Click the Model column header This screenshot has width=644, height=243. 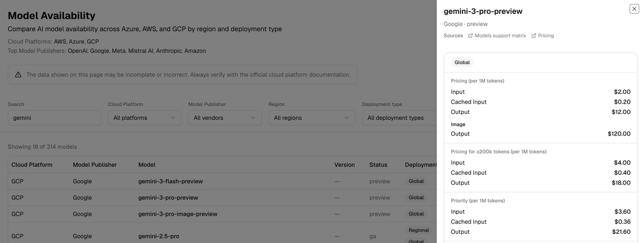(147, 165)
